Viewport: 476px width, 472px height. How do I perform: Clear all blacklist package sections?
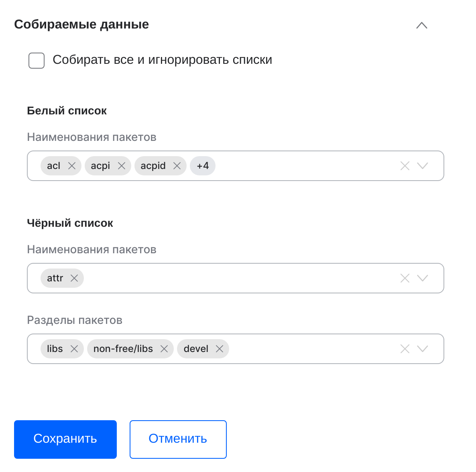[x=405, y=349]
